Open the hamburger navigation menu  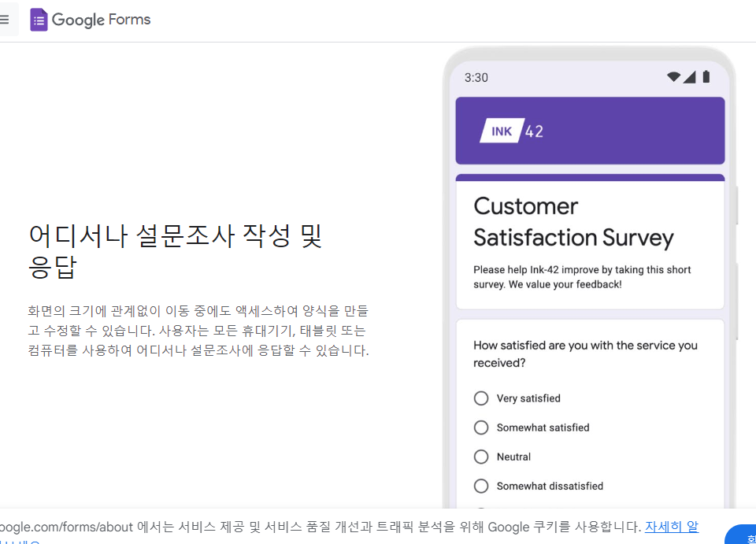5,19
